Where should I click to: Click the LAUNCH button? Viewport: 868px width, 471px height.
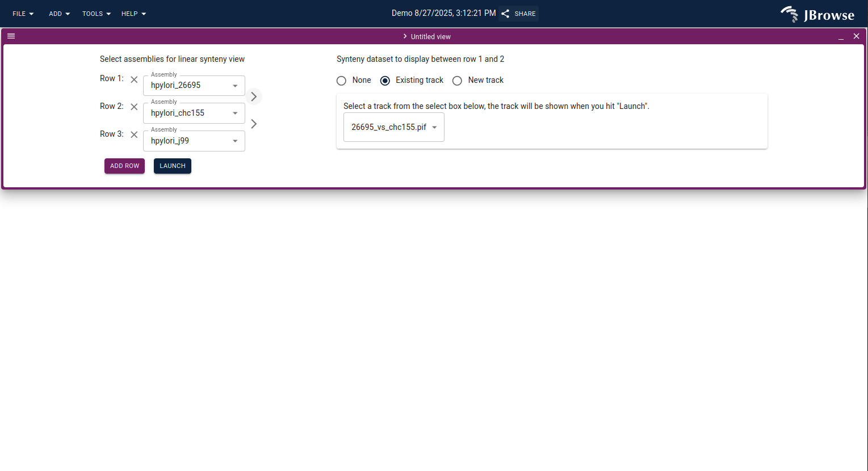coord(173,166)
